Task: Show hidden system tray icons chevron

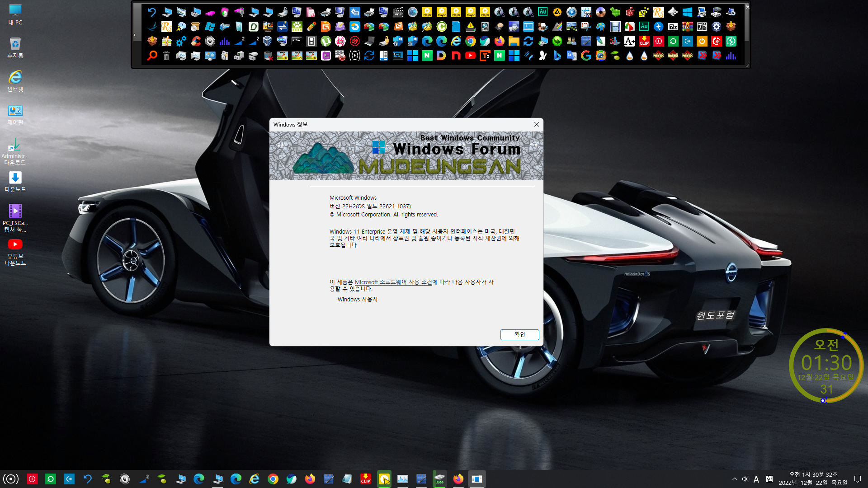Action: (735, 479)
